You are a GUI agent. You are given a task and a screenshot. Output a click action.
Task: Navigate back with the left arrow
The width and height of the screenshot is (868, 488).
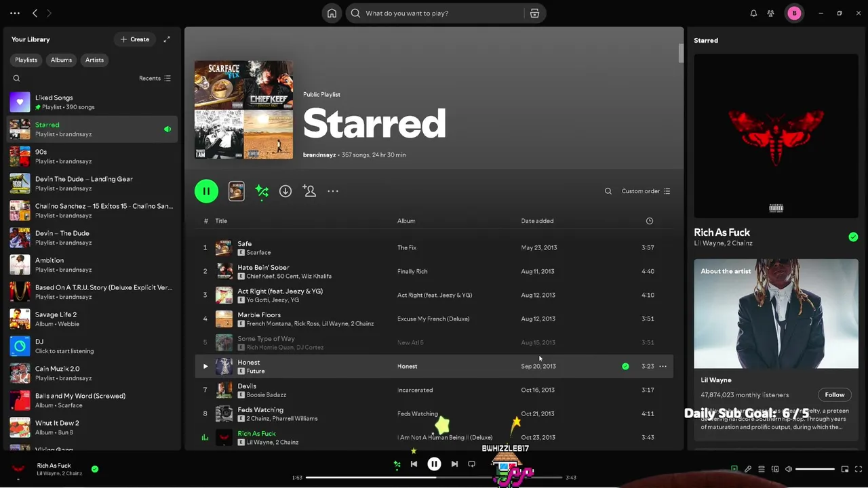[35, 13]
